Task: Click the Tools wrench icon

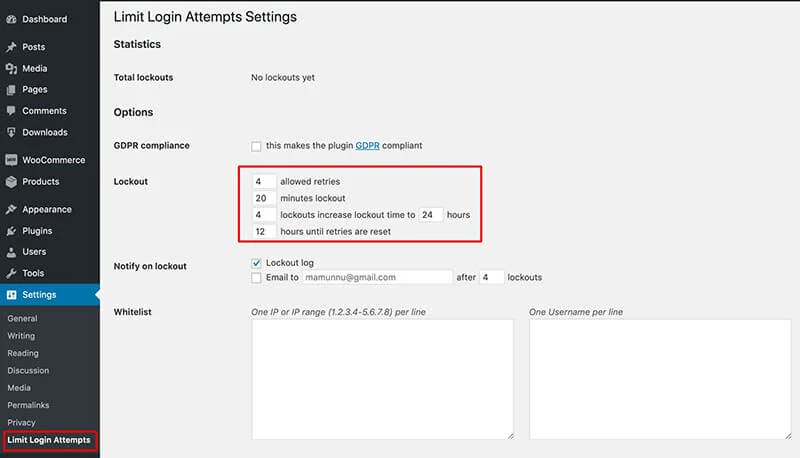Action: tap(11, 273)
